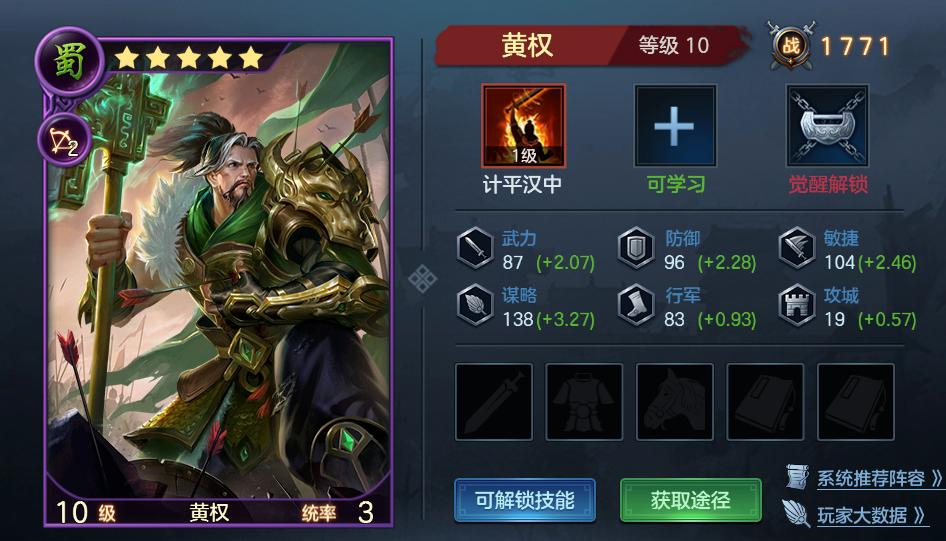Open the 计平汉中 skill icon

[523, 125]
